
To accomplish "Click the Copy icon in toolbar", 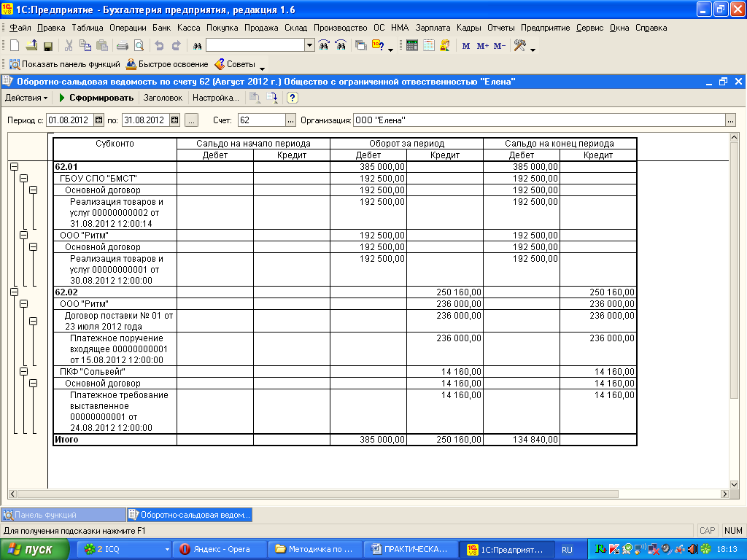I will click(85, 46).
